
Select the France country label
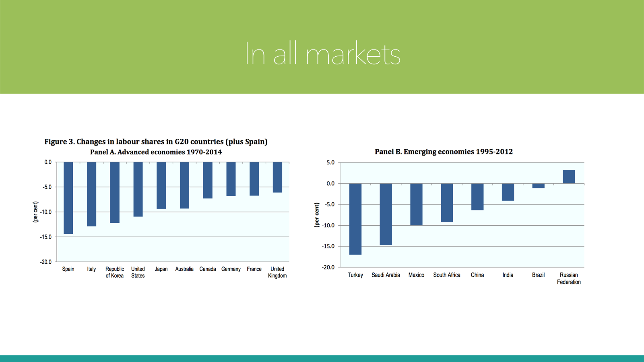click(254, 269)
